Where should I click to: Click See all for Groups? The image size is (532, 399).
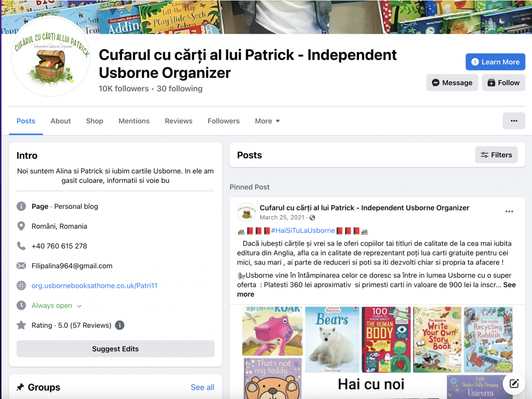[x=203, y=387]
